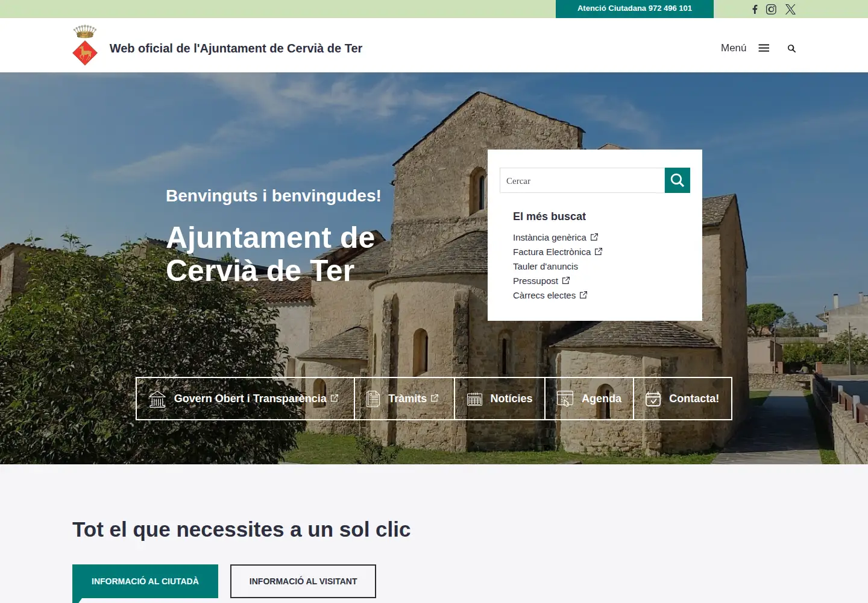
Task: Open the Agenda section
Action: 590,399
